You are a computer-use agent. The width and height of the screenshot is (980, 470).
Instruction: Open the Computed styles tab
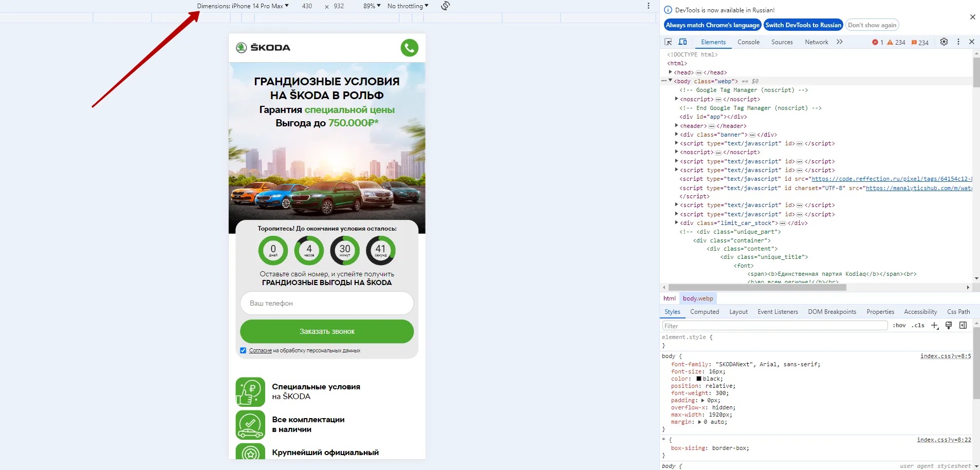point(705,312)
